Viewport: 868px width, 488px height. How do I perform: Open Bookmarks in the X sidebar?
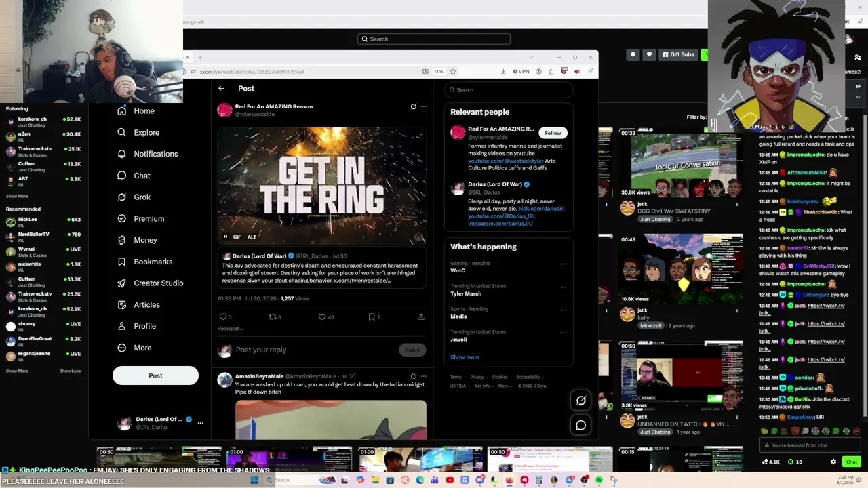click(145, 262)
